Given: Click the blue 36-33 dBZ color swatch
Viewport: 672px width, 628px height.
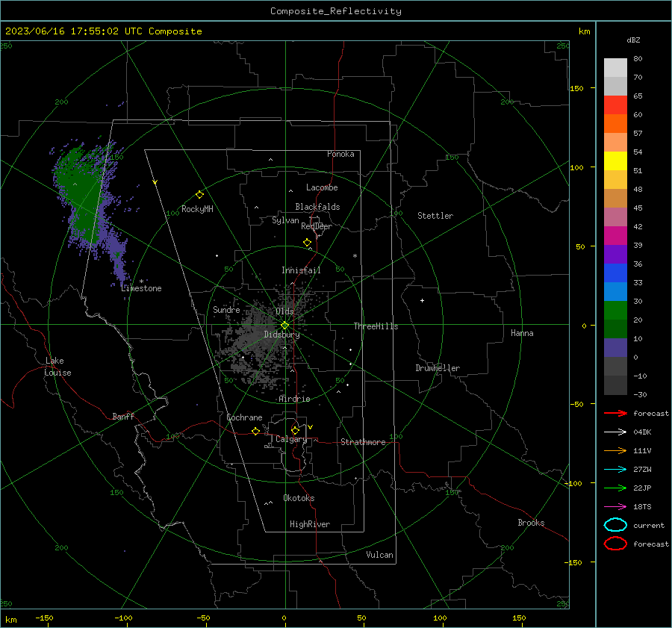Looking at the screenshot, I should pos(615,273).
